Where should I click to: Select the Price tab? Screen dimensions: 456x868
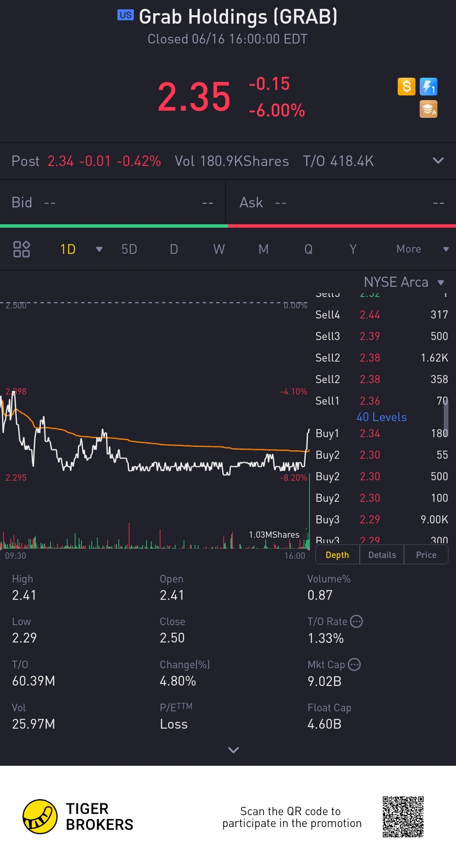tap(426, 555)
